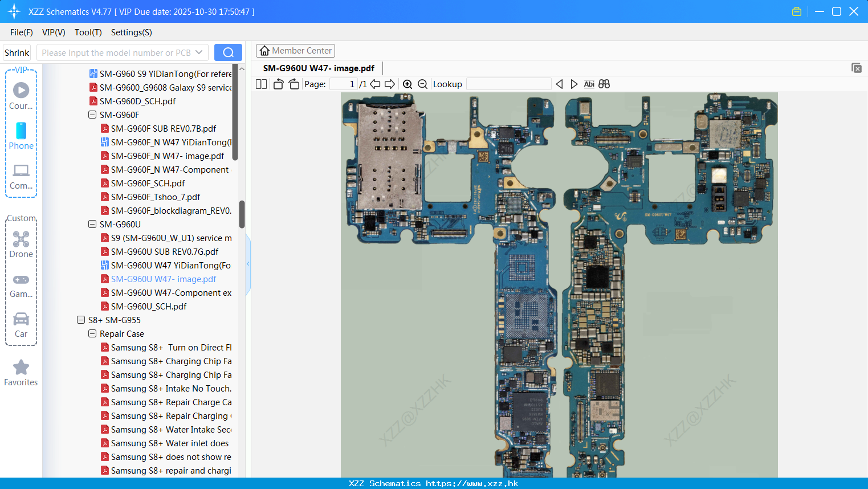This screenshot has height=489, width=868.
Task: Open the Settings(S) menu
Action: click(132, 32)
